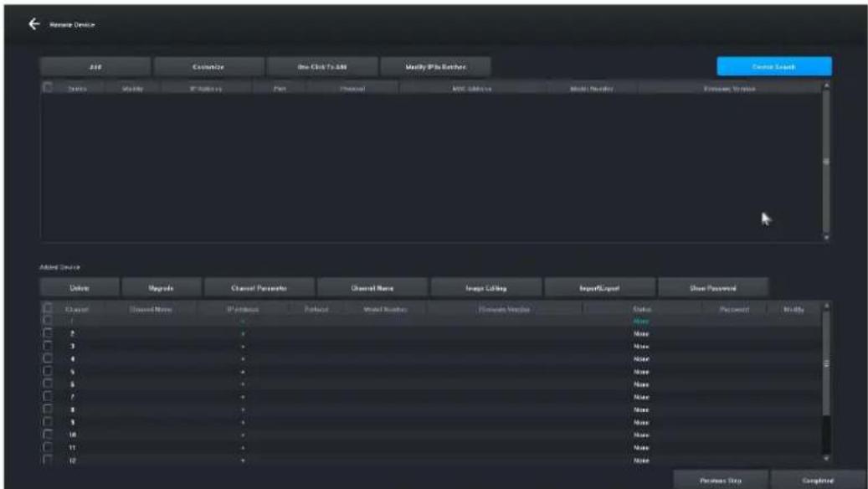The height and width of the screenshot is (489, 868).
Task: Enable the channel 10 checkbox
Action: click(x=49, y=435)
